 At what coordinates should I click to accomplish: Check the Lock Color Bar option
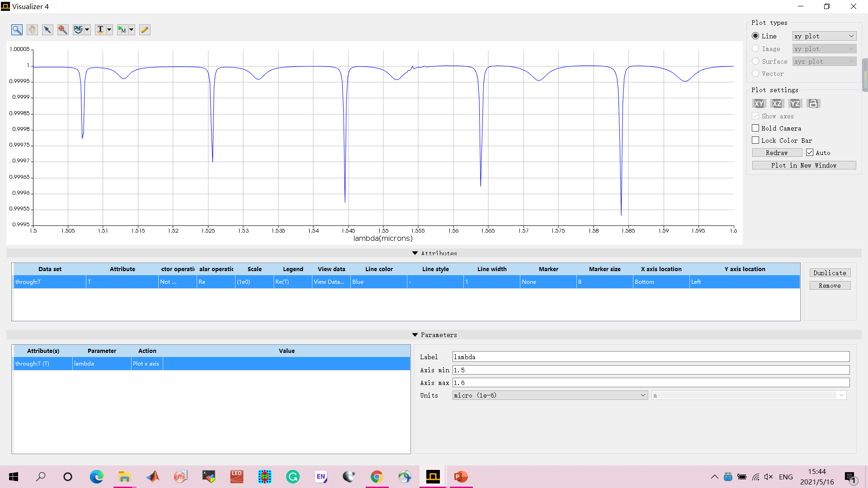tap(755, 141)
